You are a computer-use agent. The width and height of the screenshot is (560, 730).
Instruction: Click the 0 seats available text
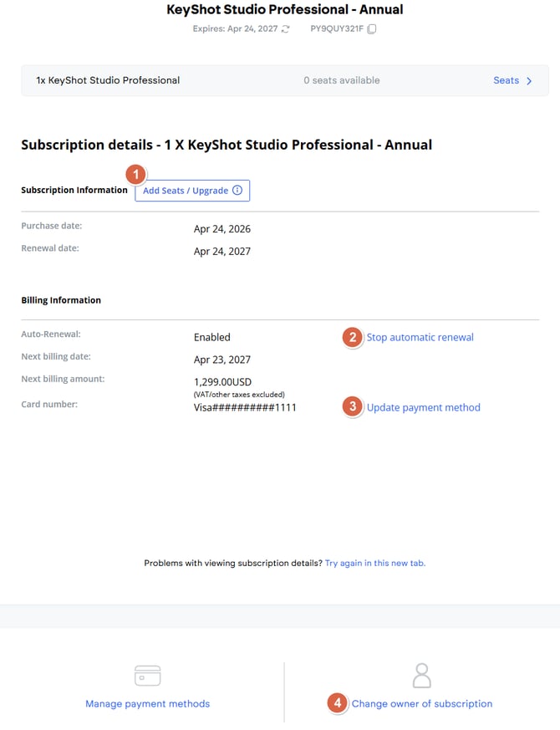point(342,80)
